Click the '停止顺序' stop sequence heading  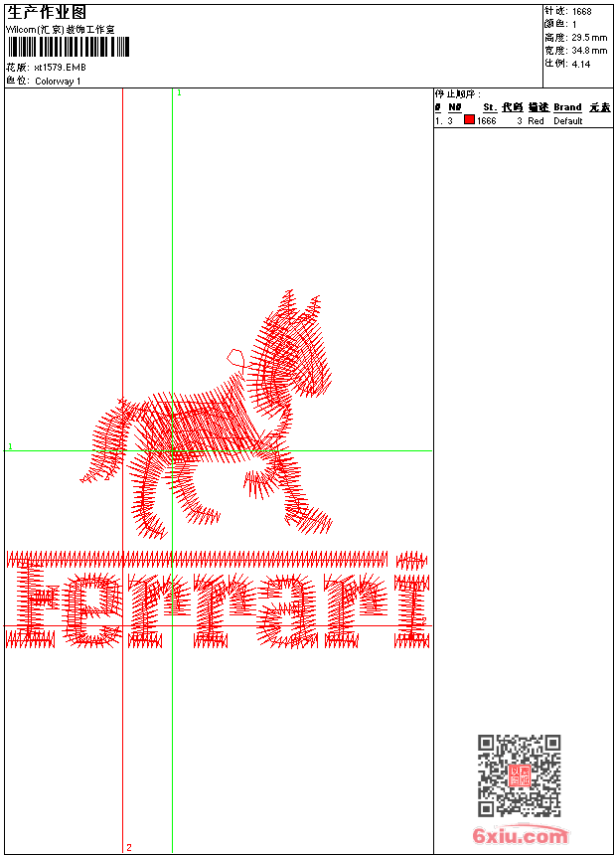tap(458, 93)
